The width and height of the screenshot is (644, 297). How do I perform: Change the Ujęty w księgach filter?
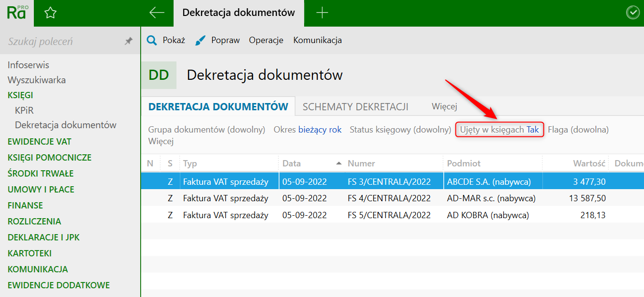point(499,130)
